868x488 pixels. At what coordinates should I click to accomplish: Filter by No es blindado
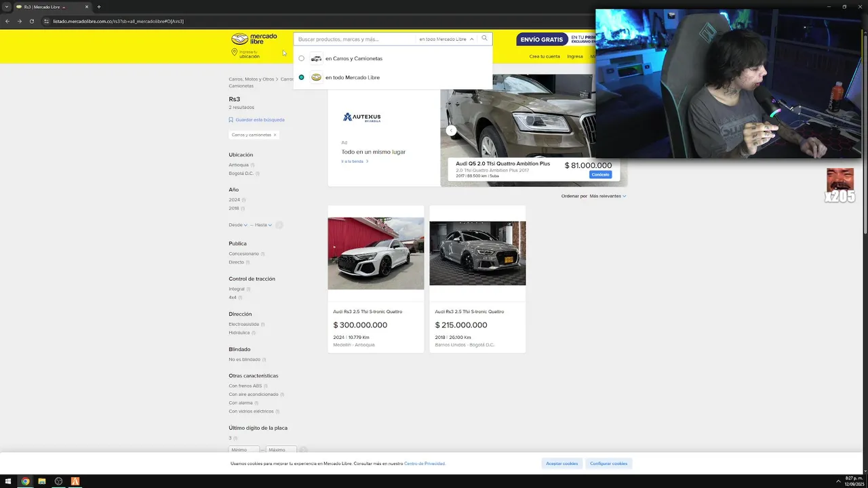click(245, 359)
